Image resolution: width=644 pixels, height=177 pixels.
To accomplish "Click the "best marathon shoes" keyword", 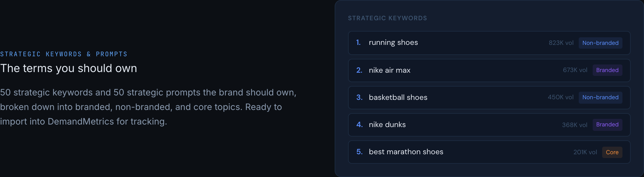I will pos(406,152).
